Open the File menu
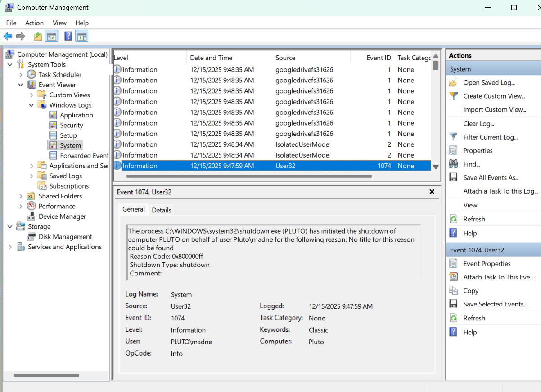Screen dimensions: 541x392 click(x=11, y=23)
